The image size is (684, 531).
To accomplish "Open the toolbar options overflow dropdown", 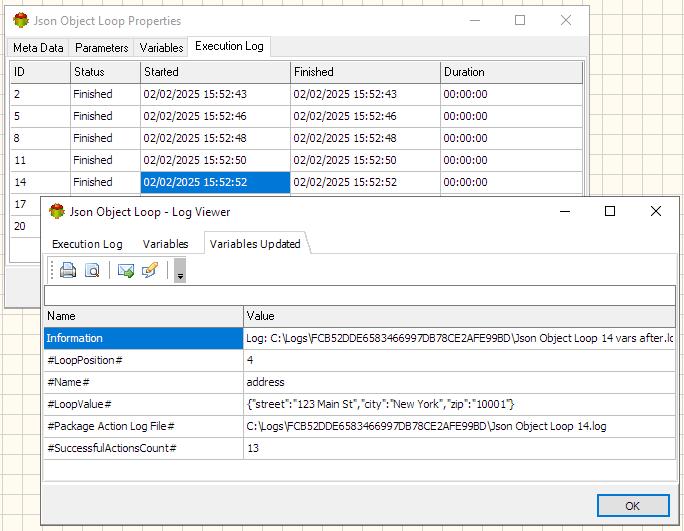I will pos(180,271).
